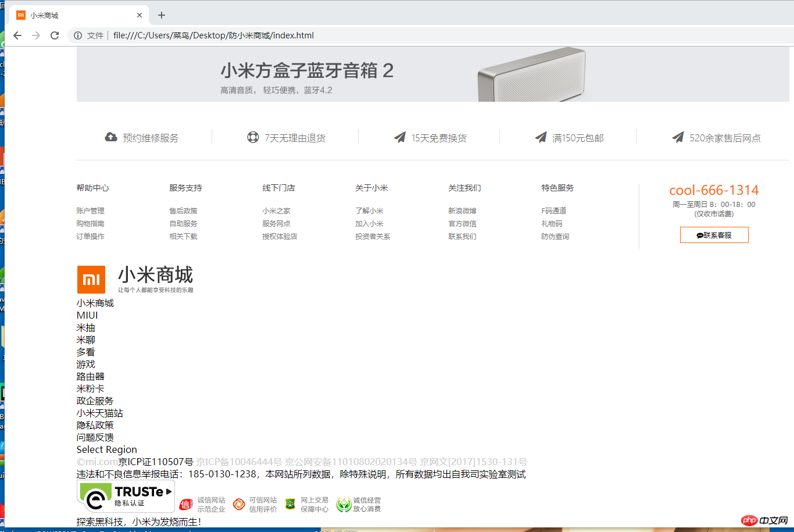Click 了解小米 under 关于小米
The height and width of the screenshot is (532, 794).
click(369, 211)
